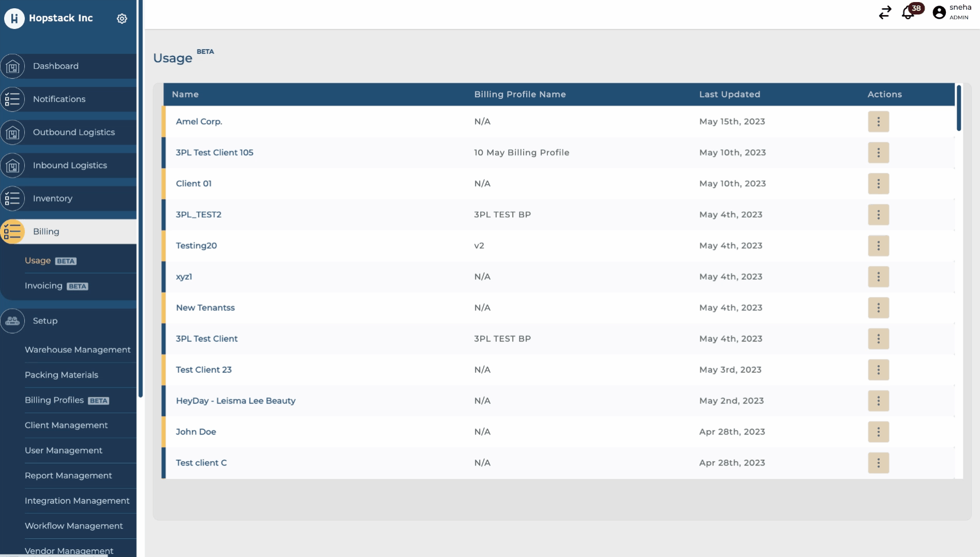
Task: Click the settings gear next to Hopstack Inc
Action: point(122,19)
